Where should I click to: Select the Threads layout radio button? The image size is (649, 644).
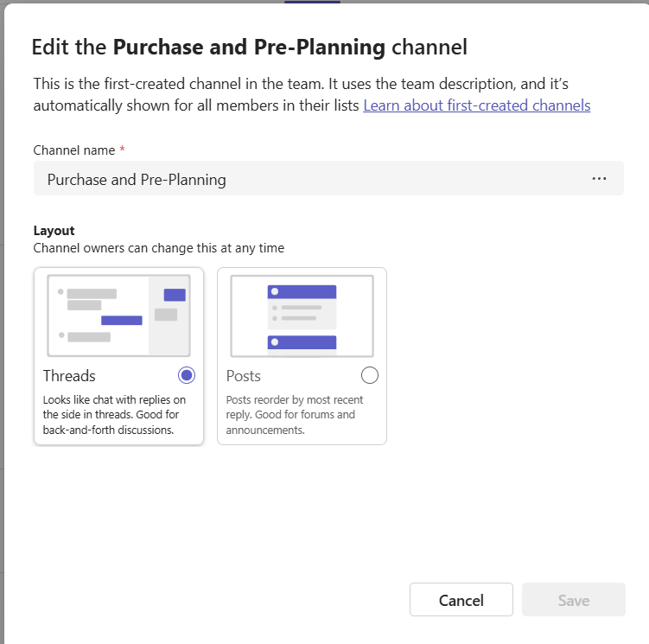[x=186, y=375]
